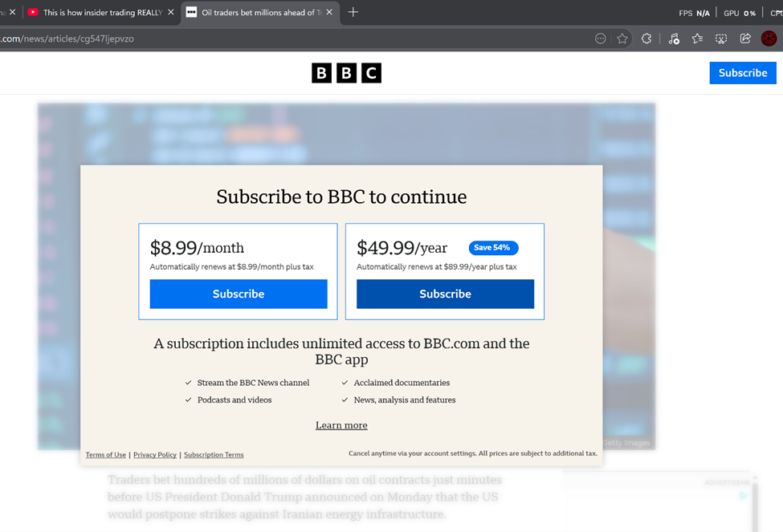Click the screenshot scissors icon
The height and width of the screenshot is (532, 783).
[721, 39]
